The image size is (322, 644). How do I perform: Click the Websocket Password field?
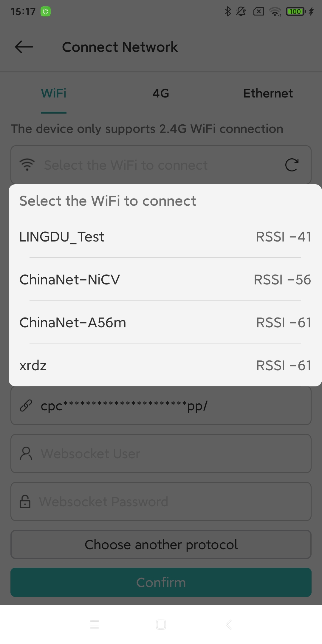[x=173, y=501]
